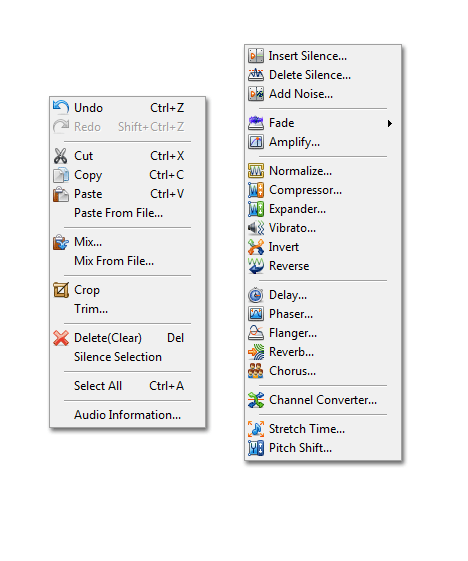Image resolution: width=468 pixels, height=561 pixels.
Task: Click the Reverb effect icon
Action: (x=256, y=352)
